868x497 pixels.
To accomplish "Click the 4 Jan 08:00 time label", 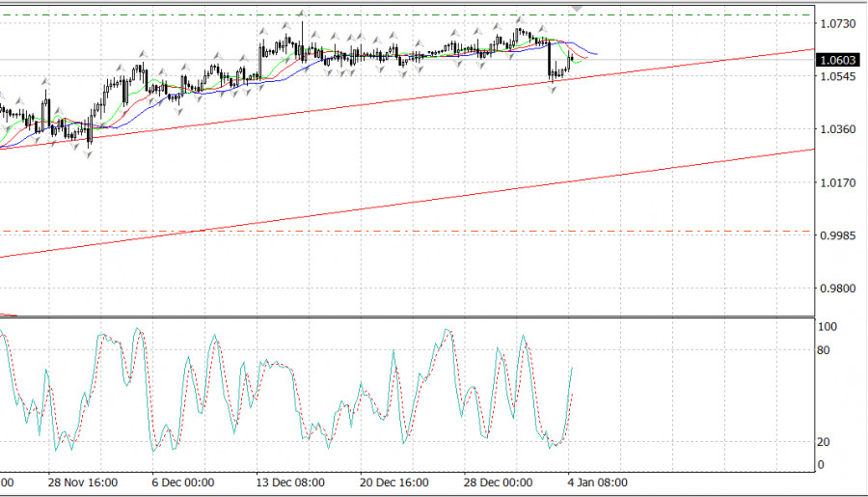I will point(596,483).
